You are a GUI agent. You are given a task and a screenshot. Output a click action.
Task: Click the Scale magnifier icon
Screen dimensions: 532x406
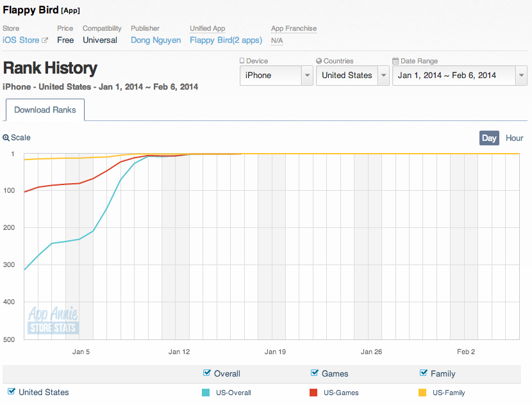click(x=6, y=138)
